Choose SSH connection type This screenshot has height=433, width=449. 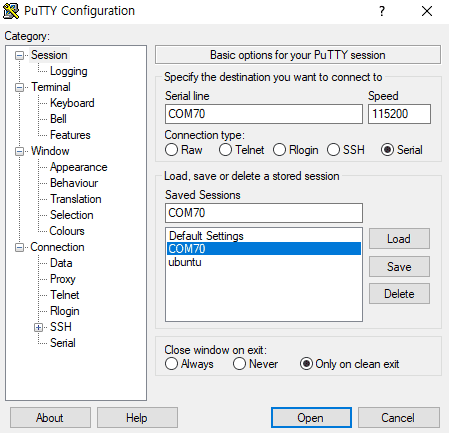pyautogui.click(x=333, y=150)
